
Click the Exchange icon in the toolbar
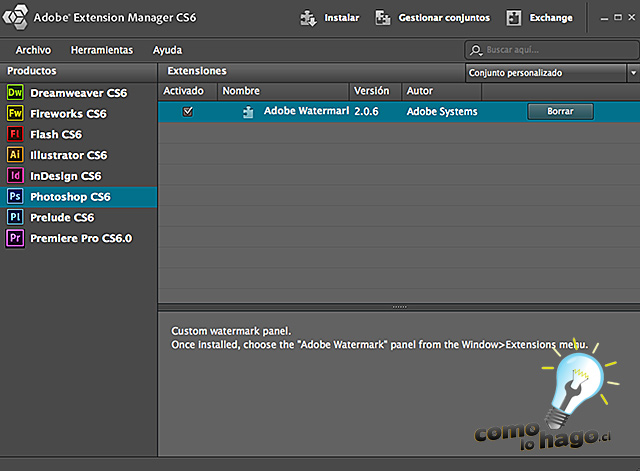click(x=514, y=18)
